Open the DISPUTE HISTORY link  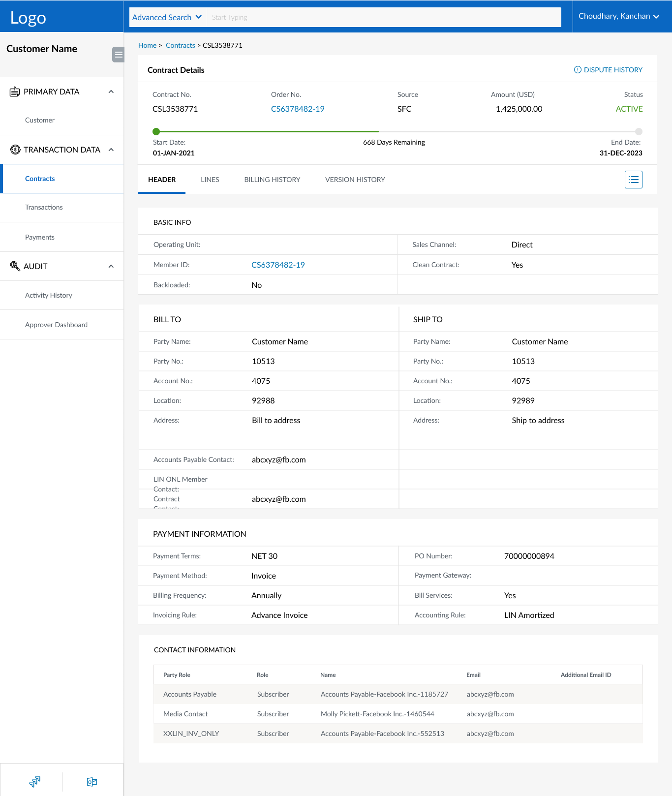tap(613, 70)
